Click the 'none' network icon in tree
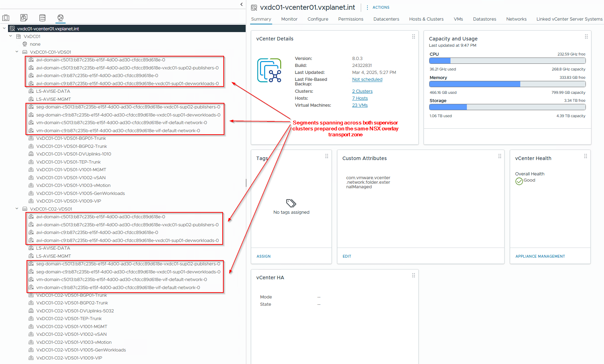This screenshot has height=364, width=604. [25, 44]
